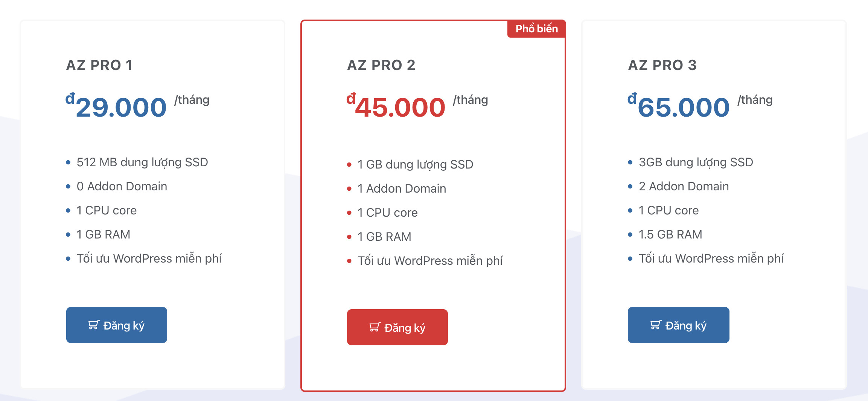The image size is (868, 401).
Task: Click the cart icon on AZ PRO 3 button
Action: point(656,325)
